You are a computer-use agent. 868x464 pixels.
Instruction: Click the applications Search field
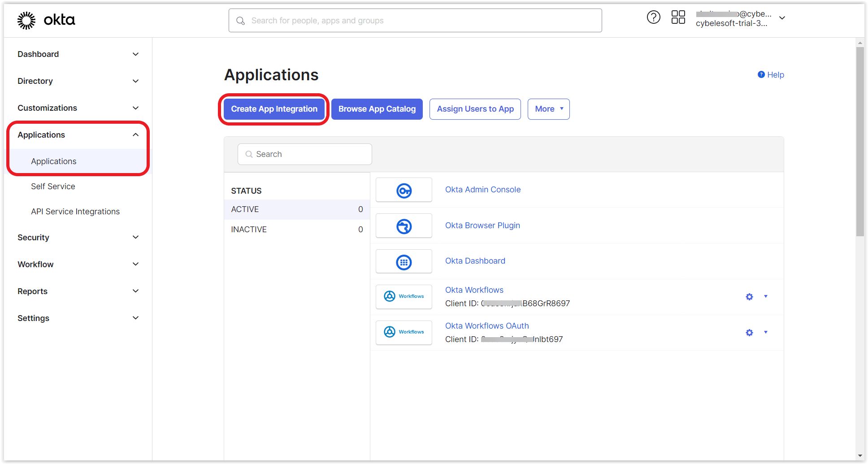click(x=304, y=154)
